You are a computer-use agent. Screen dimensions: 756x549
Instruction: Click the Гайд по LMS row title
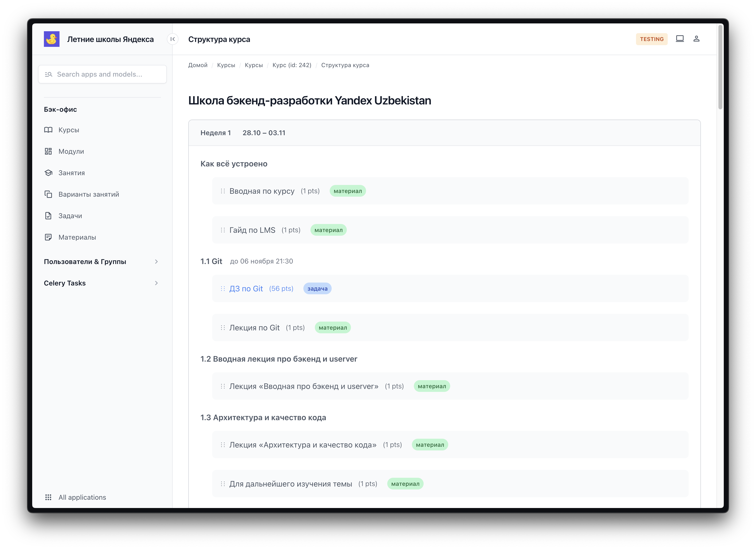point(252,230)
